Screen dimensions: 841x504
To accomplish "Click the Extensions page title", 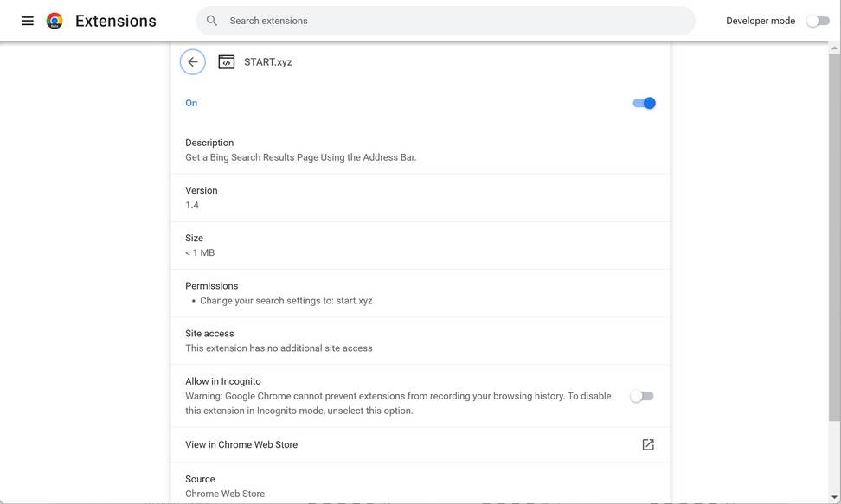I will pyautogui.click(x=116, y=21).
